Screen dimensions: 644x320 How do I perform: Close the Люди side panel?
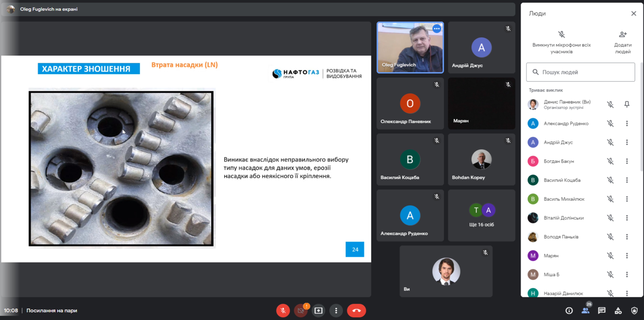tap(633, 14)
